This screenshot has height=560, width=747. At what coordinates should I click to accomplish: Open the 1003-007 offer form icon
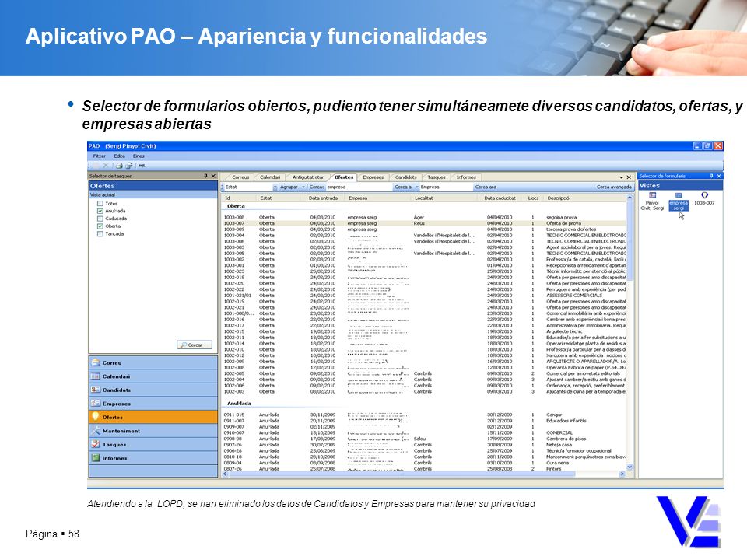coord(704,199)
